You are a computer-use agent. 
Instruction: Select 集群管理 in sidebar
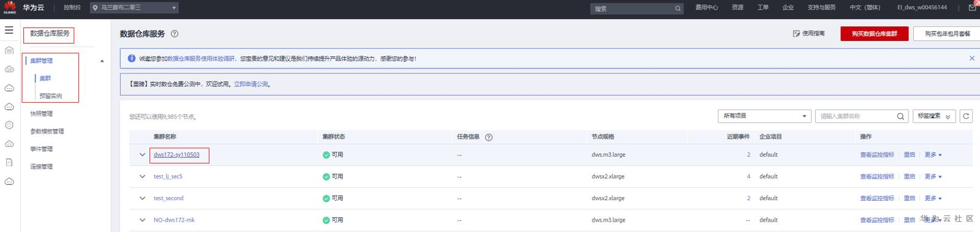pyautogui.click(x=42, y=61)
